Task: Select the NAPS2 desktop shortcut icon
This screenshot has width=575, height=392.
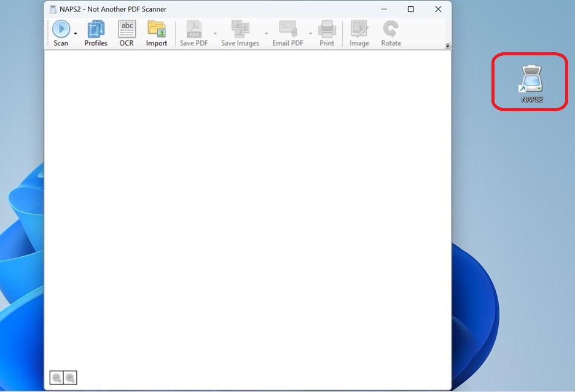Action: point(531,83)
